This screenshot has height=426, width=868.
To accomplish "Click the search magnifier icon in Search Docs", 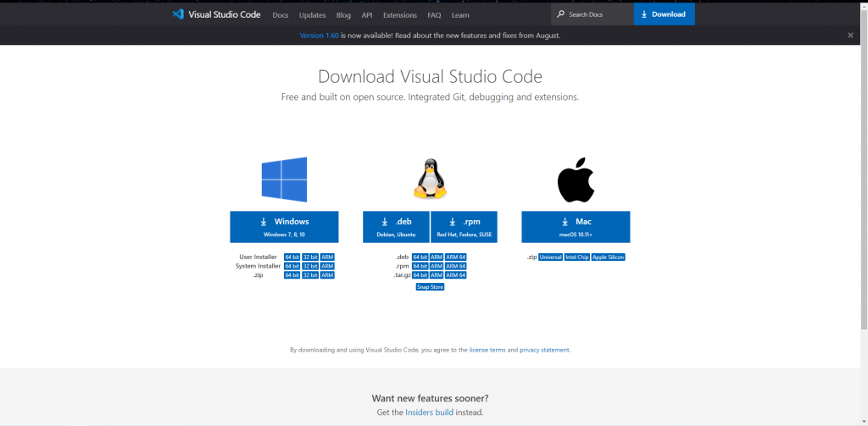I will (561, 14).
